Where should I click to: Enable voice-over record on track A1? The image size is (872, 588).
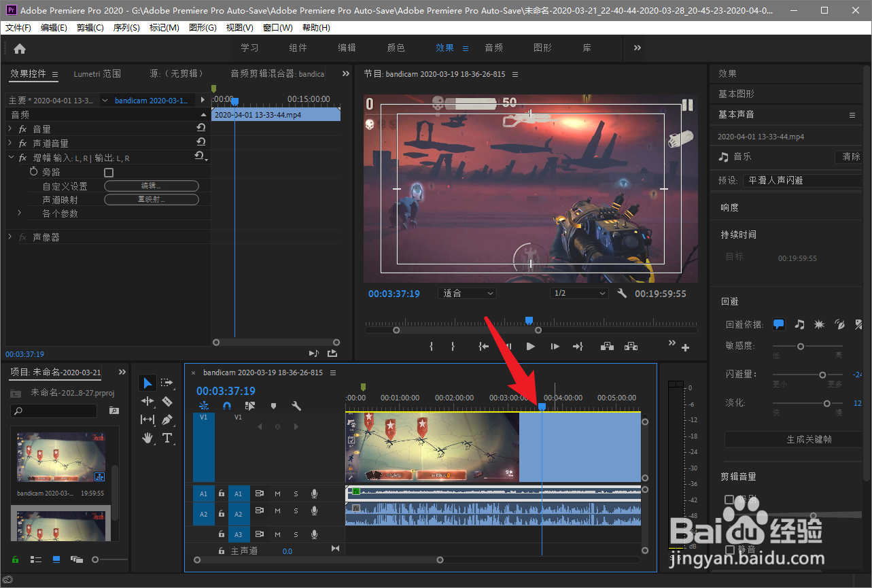coord(315,494)
